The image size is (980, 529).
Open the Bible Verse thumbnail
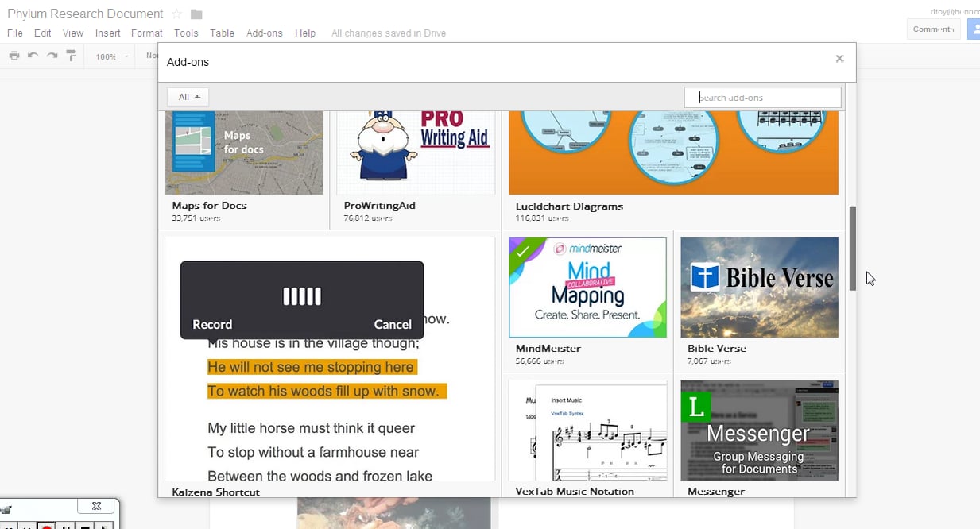click(759, 288)
